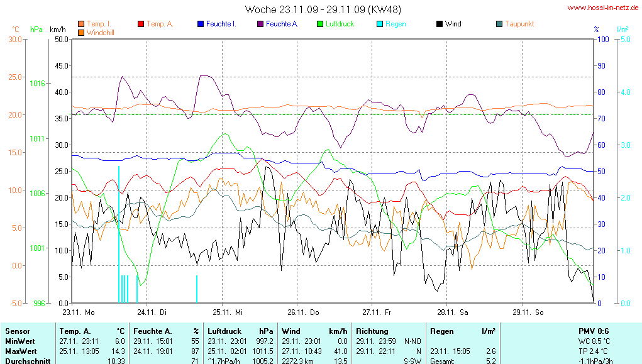The width and height of the screenshot is (642, 364).
Task: Click the purple Feuchte A. legend swatch
Action: pyautogui.click(x=260, y=24)
